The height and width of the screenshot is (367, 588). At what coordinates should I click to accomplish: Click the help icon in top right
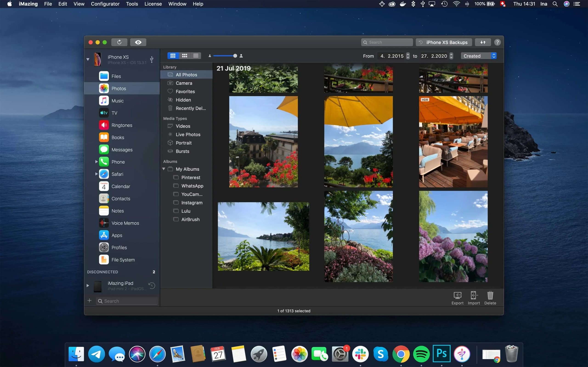pos(498,42)
